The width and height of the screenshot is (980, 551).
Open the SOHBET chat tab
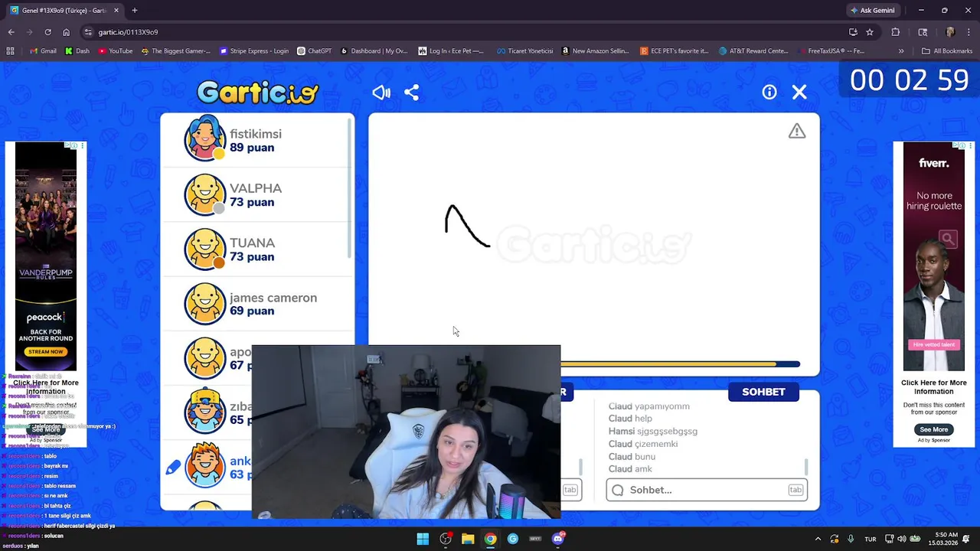763,392
